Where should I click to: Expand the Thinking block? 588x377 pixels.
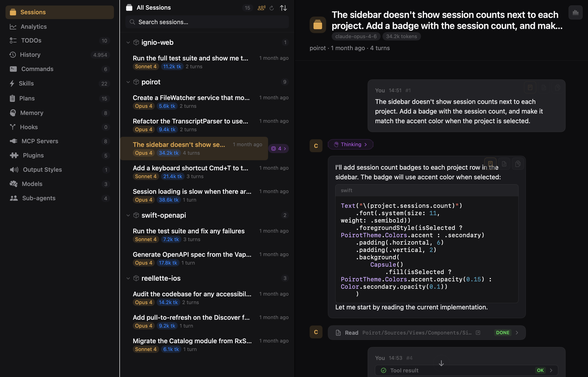351,144
